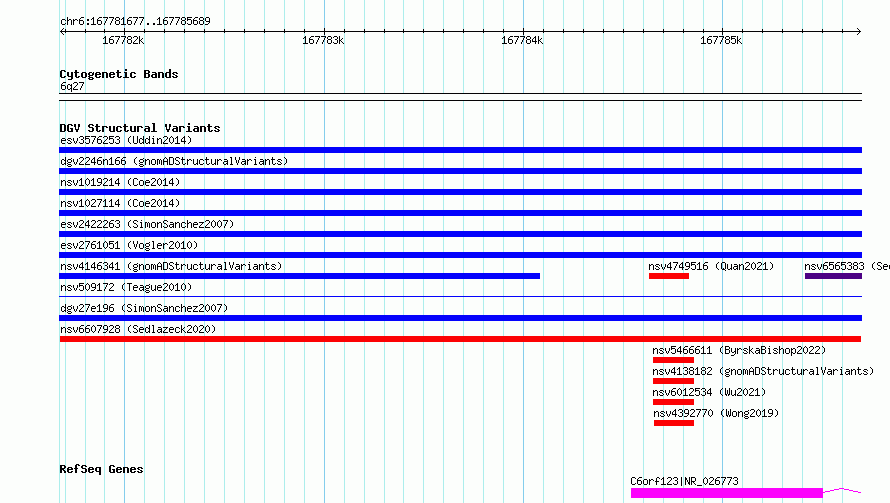Screen dimensions: 890x503
Task: Click nsv6012534 (Wu2021) label
Action: click(x=709, y=392)
